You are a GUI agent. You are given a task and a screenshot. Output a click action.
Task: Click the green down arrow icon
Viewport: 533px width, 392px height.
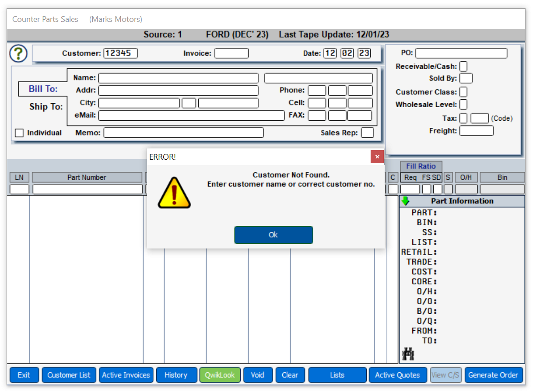coord(405,201)
